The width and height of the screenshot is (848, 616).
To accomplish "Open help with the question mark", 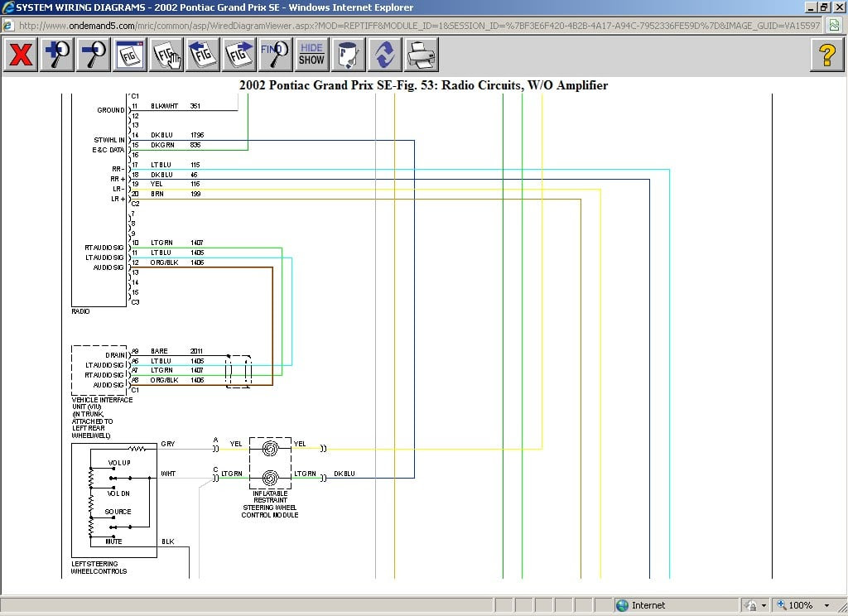I will pyautogui.click(x=826, y=55).
